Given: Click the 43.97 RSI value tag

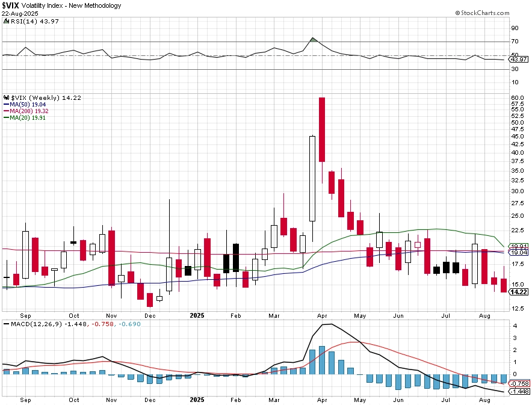Looking at the screenshot, I should (518, 60).
